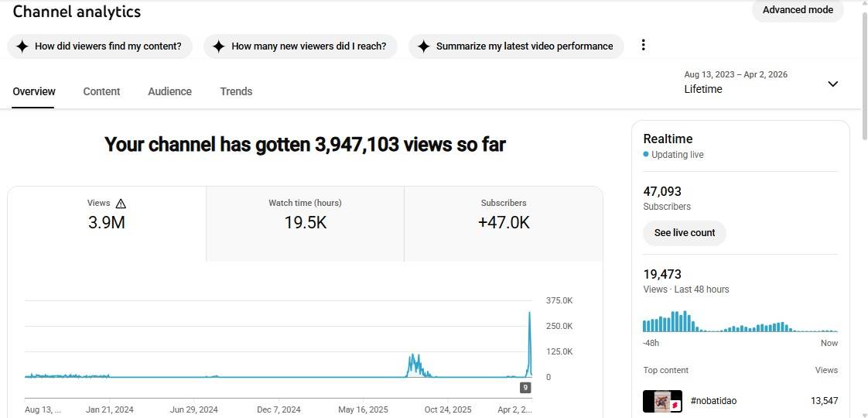The image size is (868, 418).
Task: Click the #nobatidao top content title
Action: click(x=713, y=401)
